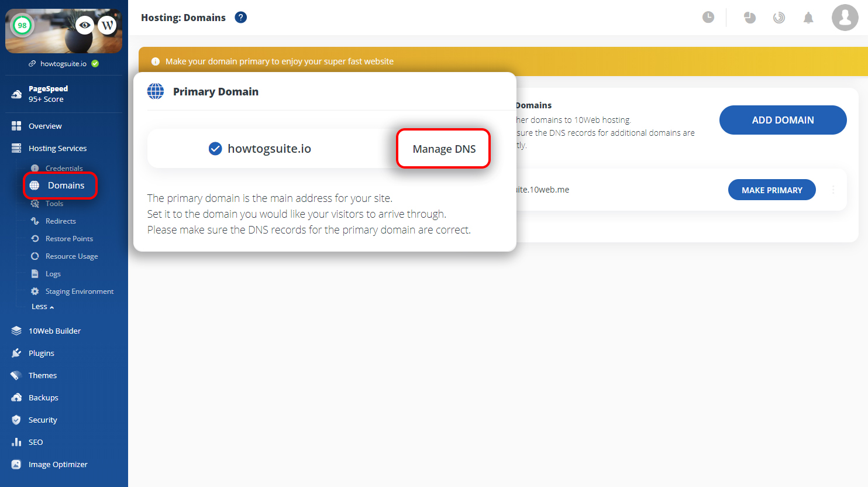Open Security section
Viewport: 868px width, 487px height.
tap(43, 420)
